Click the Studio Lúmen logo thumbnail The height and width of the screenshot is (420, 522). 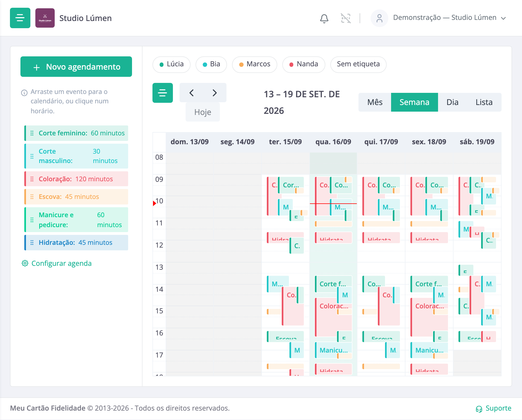coord(45,18)
